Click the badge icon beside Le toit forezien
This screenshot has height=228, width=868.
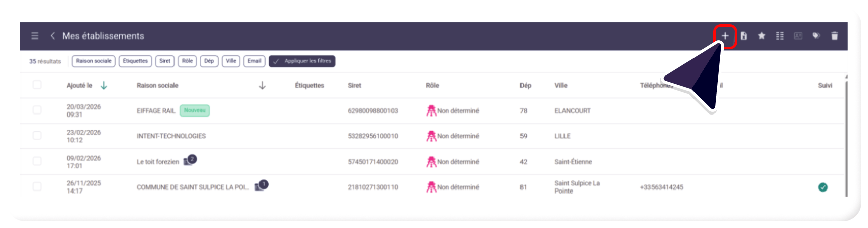pos(189,161)
